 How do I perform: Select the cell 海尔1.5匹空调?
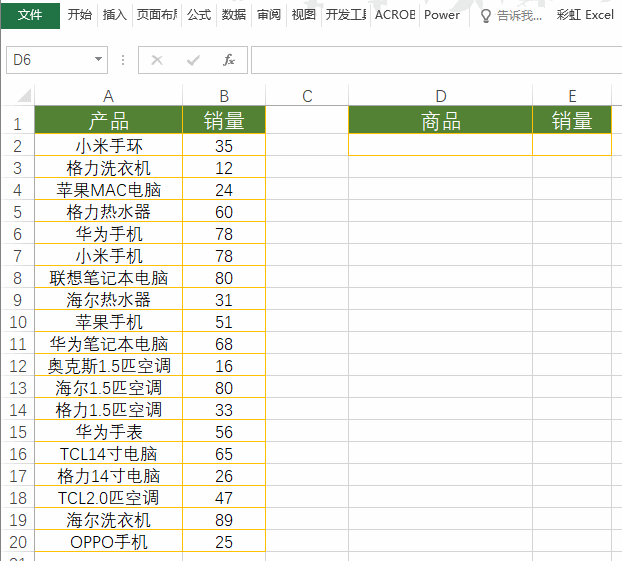point(108,388)
